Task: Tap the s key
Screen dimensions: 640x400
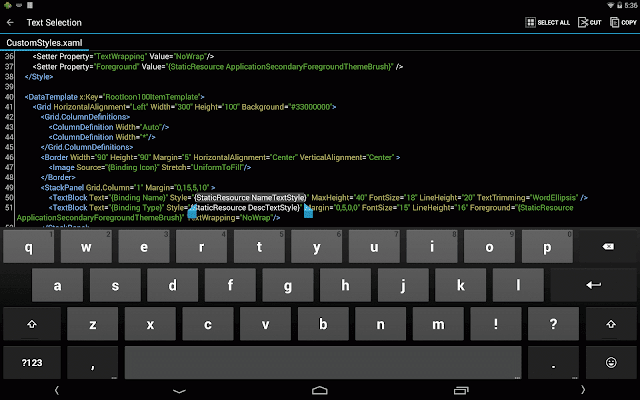Action: coord(115,285)
